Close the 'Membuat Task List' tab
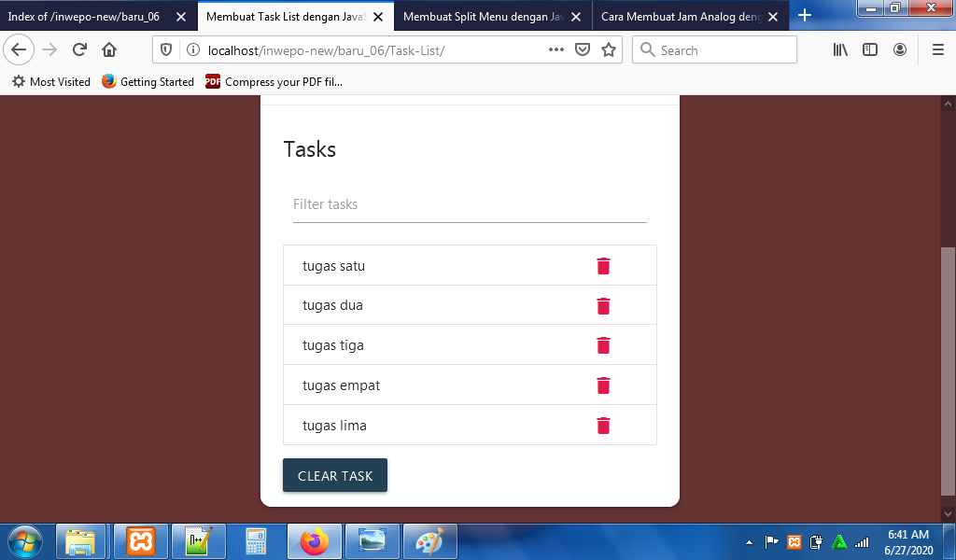 click(378, 17)
